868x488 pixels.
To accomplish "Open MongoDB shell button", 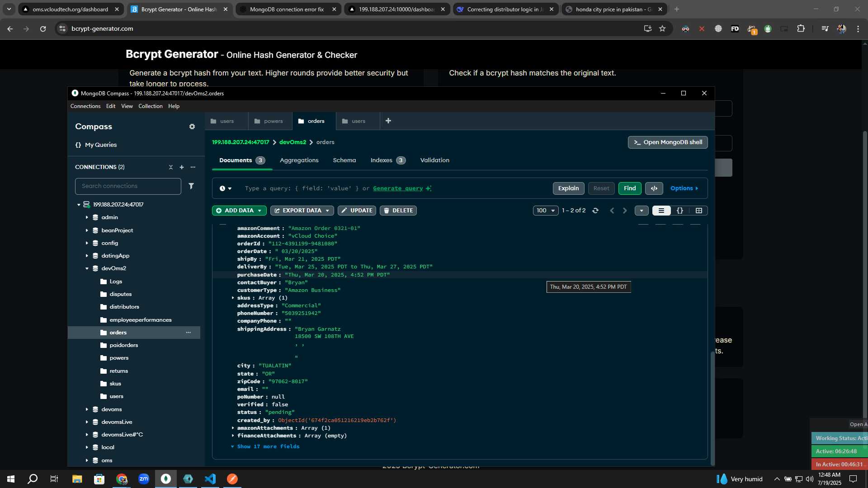I will pos(668,142).
